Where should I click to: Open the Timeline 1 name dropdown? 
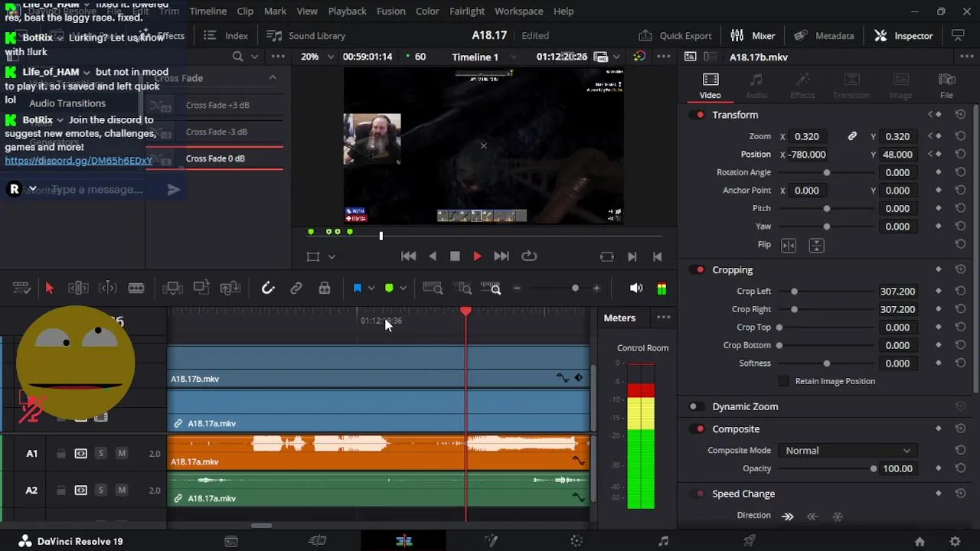pyautogui.click(x=484, y=57)
